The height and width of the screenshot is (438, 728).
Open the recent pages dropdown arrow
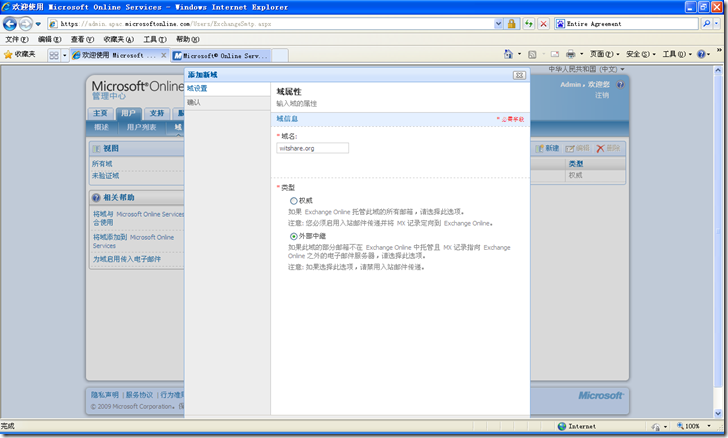pyautogui.click(x=38, y=24)
